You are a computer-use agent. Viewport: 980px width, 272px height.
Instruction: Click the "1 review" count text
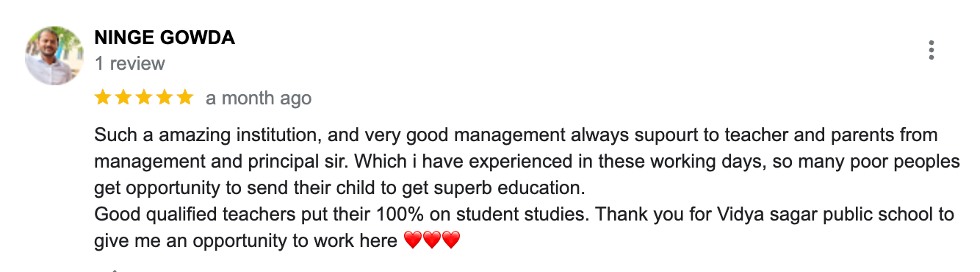coord(130,64)
